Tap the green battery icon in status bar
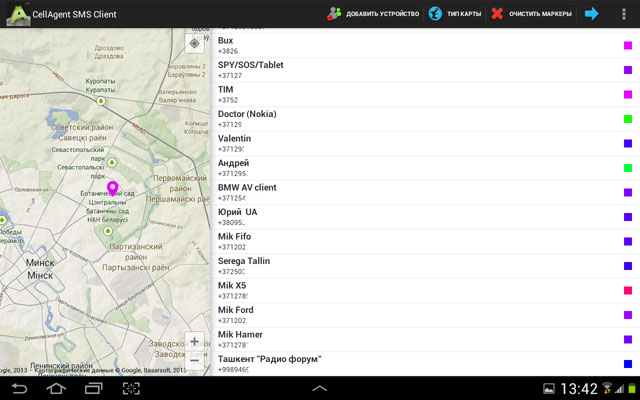640x400 pixels. [x=632, y=389]
